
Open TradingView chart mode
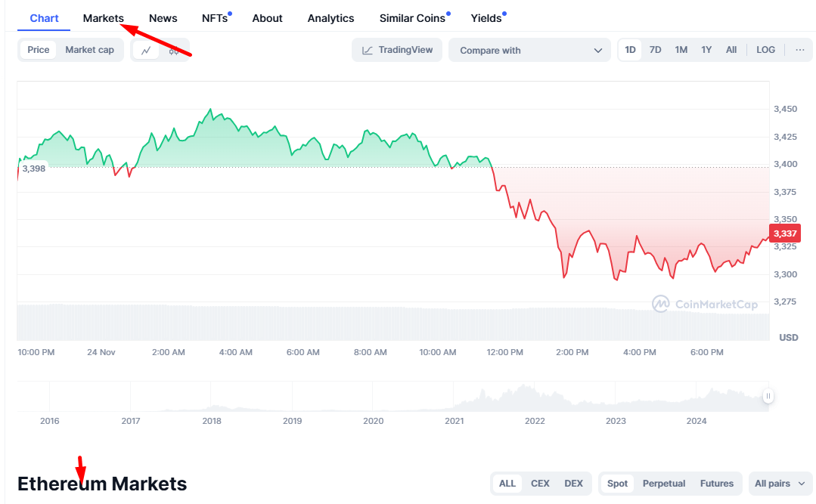pos(397,50)
